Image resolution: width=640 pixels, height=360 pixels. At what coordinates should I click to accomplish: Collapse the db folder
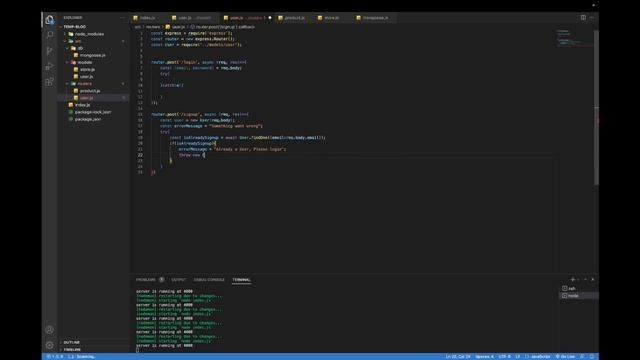(80, 48)
